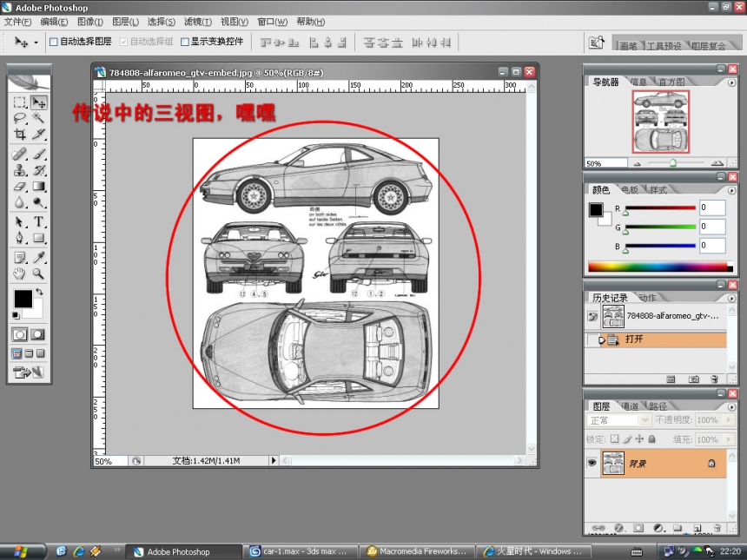Enable 自动选择图层 checkbox
Image resolution: width=747 pixels, height=560 pixels.
click(x=54, y=42)
